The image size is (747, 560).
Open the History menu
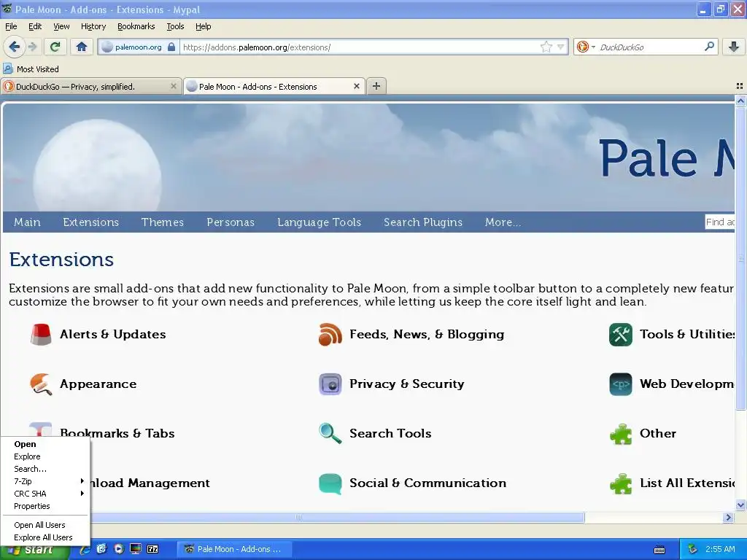pos(93,26)
